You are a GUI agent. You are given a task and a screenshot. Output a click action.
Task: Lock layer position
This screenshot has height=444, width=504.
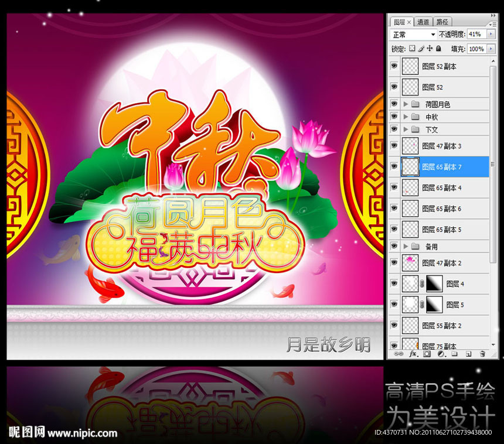pos(430,49)
